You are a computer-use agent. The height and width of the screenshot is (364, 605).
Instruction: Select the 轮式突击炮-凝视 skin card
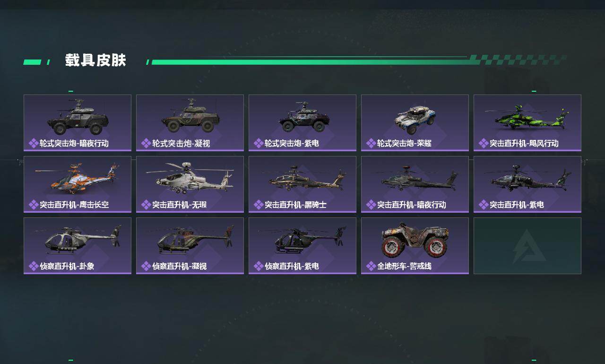click(190, 123)
